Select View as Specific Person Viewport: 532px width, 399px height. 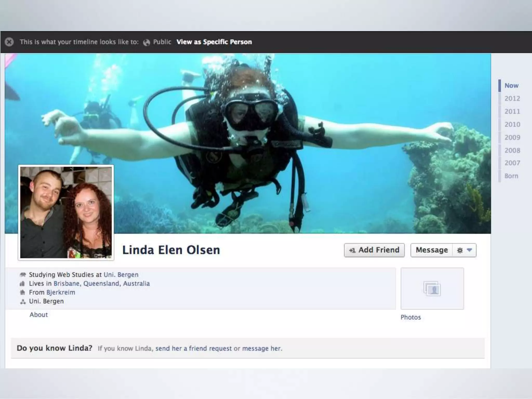point(214,42)
